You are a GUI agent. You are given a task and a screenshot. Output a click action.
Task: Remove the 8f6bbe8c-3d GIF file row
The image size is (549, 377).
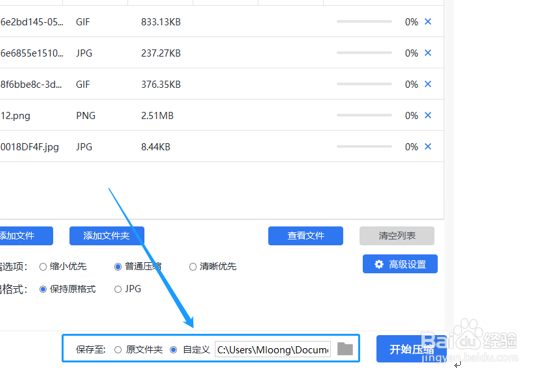(428, 84)
